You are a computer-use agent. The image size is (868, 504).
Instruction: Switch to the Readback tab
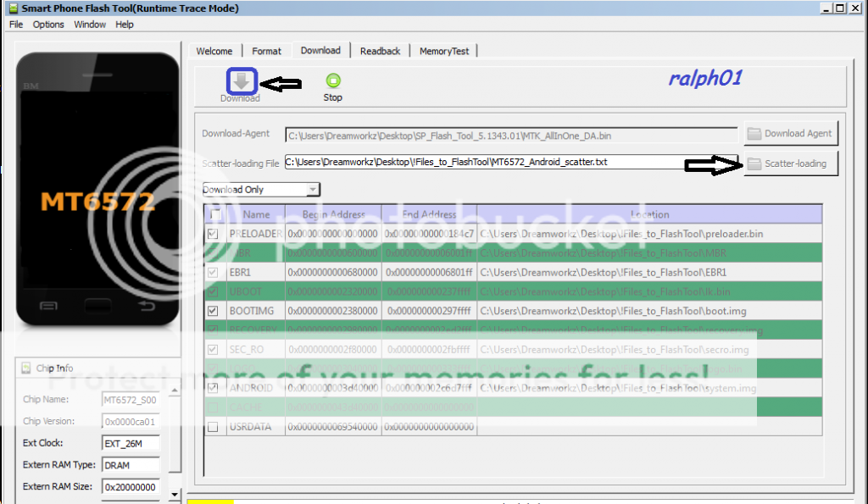(380, 51)
